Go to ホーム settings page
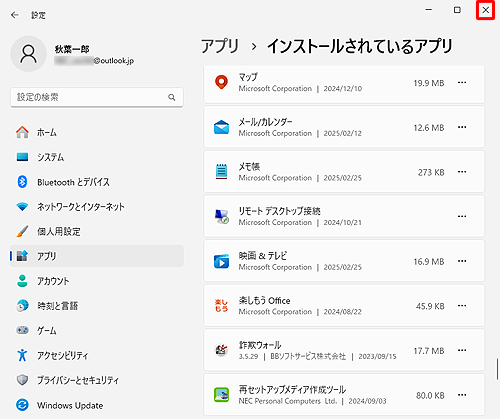 (x=97, y=132)
